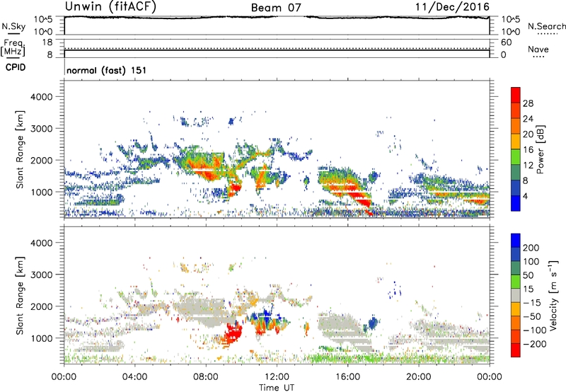Click the 'normal (fast) 151' text

[x=107, y=70]
